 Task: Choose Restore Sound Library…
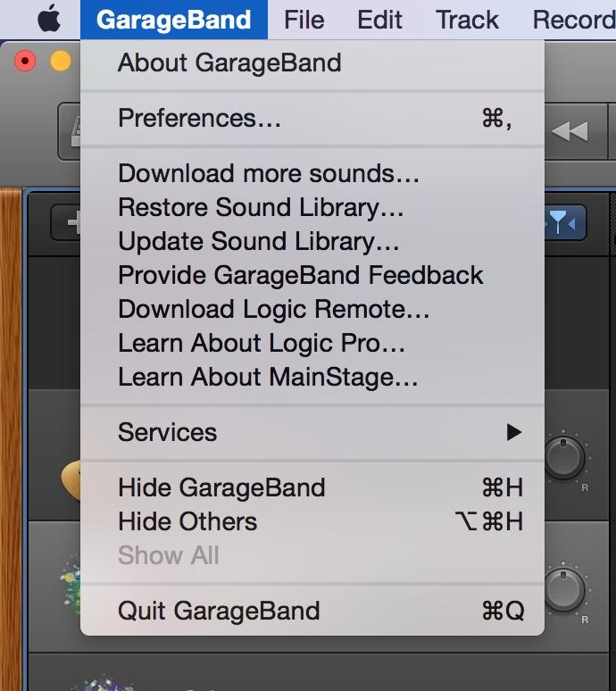click(x=312, y=207)
